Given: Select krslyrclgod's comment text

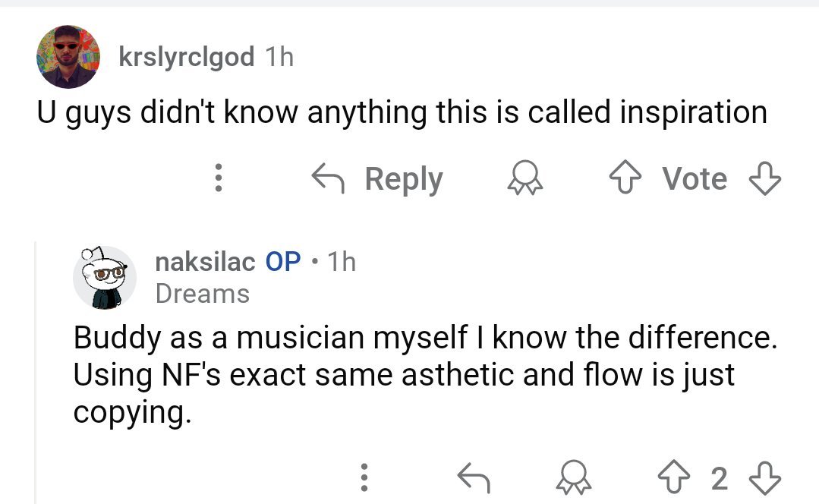Looking at the screenshot, I should [402, 112].
